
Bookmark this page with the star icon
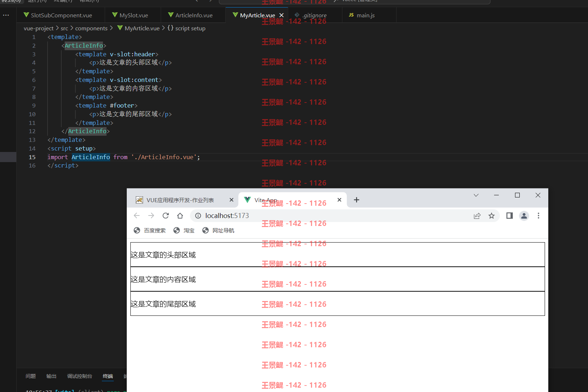pyautogui.click(x=492, y=215)
